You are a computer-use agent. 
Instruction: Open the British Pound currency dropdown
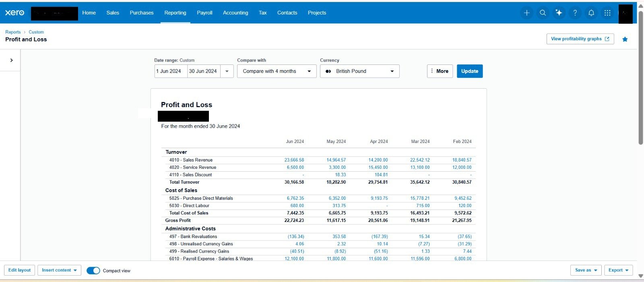360,71
